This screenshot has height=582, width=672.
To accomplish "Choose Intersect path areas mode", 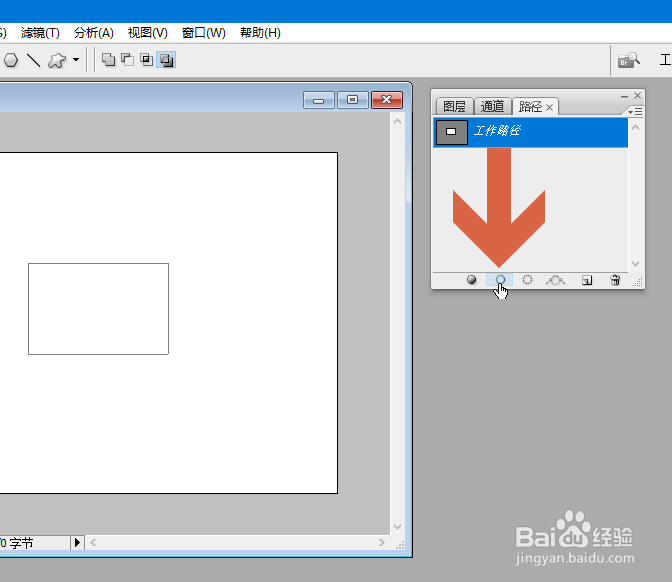I will pyautogui.click(x=147, y=60).
